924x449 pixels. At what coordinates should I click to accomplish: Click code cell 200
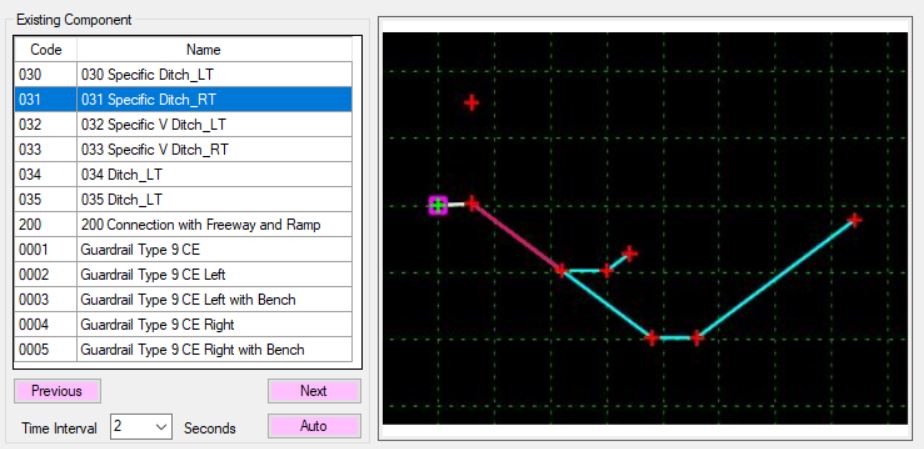click(x=46, y=224)
